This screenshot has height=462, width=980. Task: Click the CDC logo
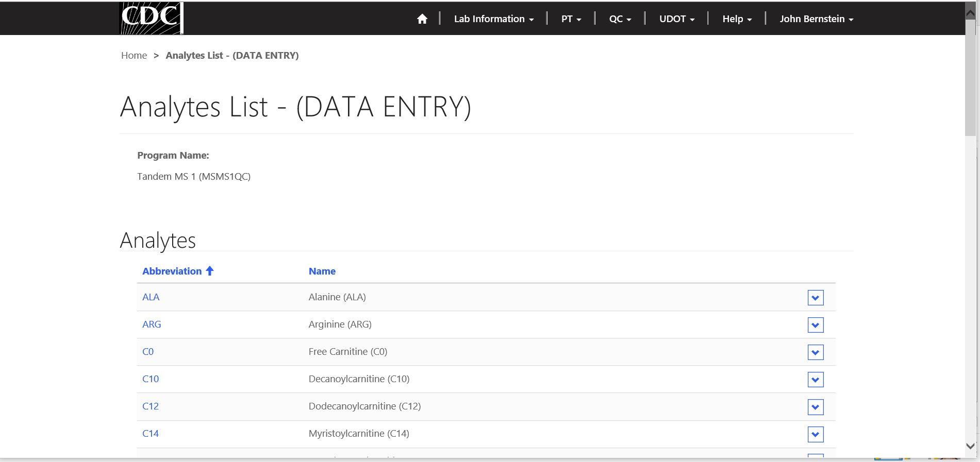click(151, 18)
